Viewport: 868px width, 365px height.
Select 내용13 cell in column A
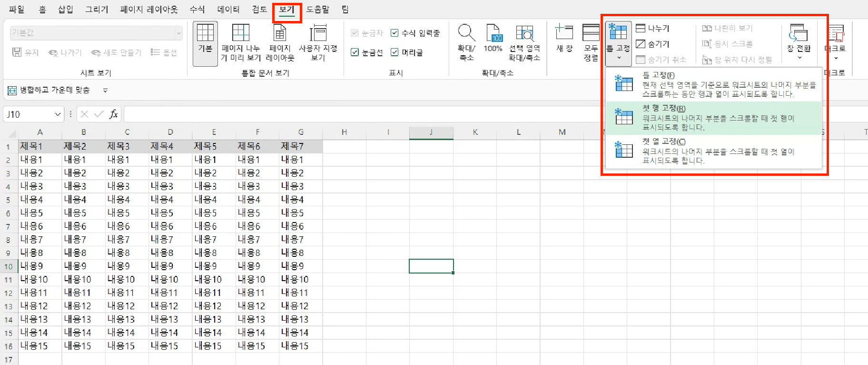40,319
